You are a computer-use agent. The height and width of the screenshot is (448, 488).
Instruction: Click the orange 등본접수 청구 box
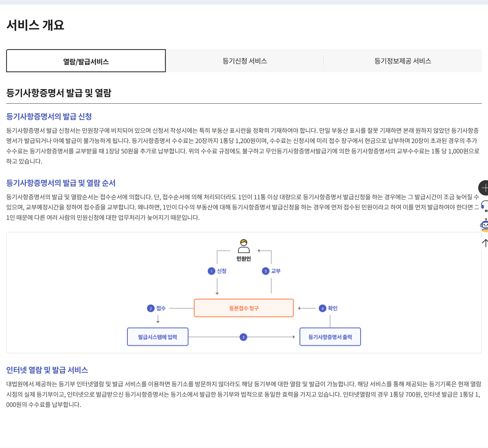[243, 308]
